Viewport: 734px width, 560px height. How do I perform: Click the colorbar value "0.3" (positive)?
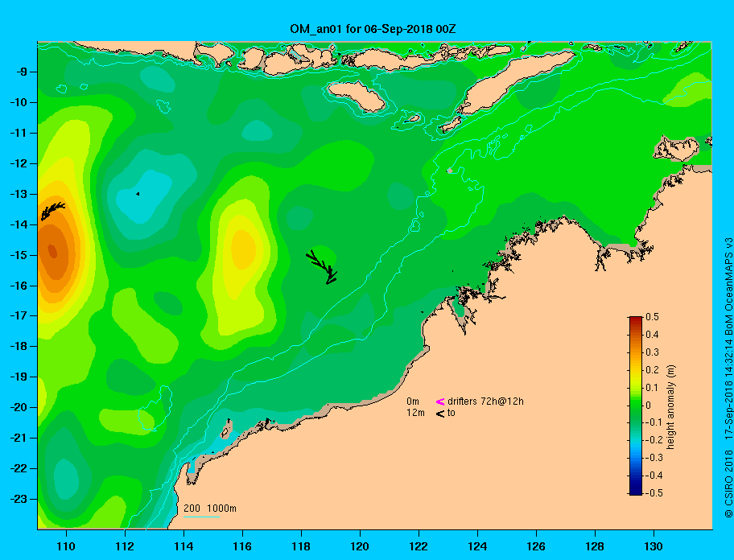[x=652, y=352]
